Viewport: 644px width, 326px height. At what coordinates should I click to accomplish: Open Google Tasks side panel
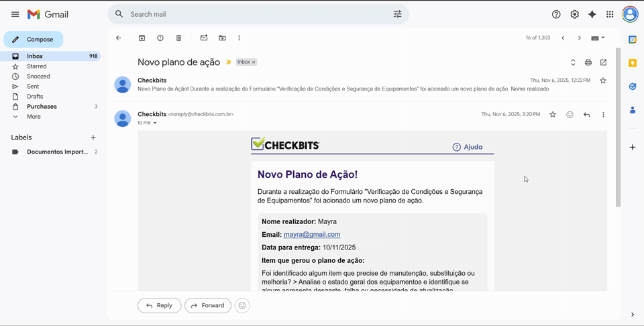(x=633, y=87)
